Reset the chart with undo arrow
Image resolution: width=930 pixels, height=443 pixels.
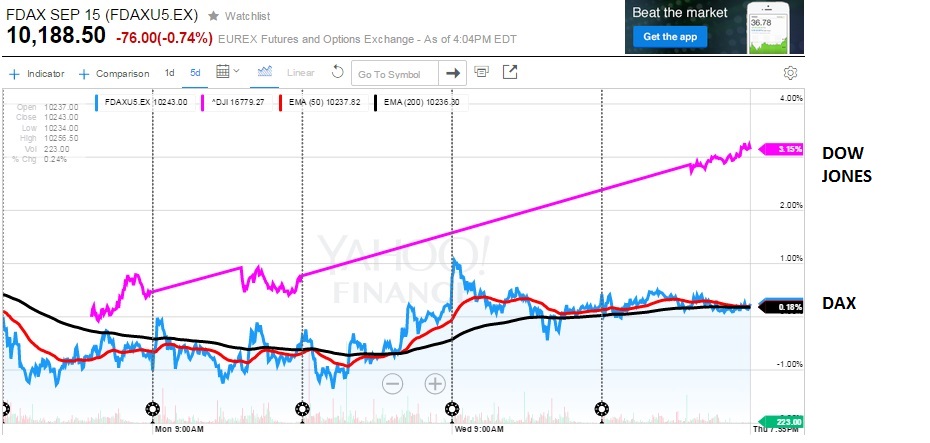pos(338,73)
